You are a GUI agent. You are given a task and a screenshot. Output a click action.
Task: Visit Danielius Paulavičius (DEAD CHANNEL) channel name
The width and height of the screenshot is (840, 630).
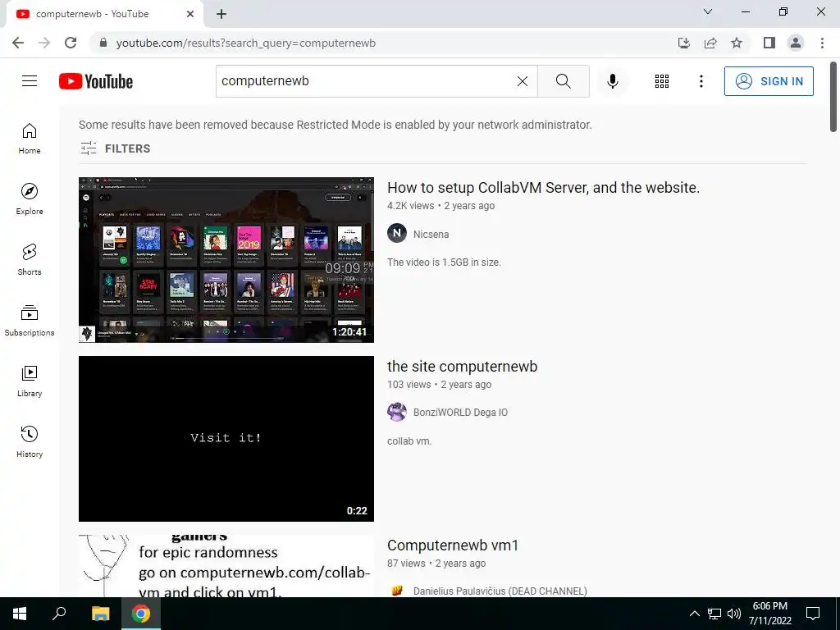(x=500, y=591)
